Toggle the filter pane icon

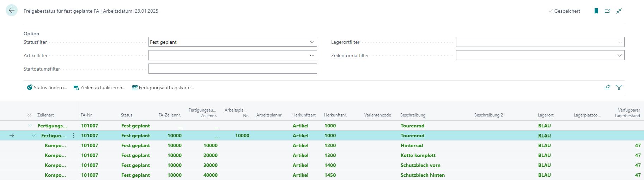(619, 87)
